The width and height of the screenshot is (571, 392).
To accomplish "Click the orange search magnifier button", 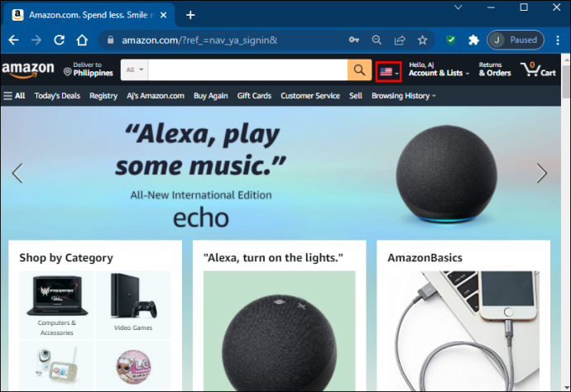I will tap(359, 70).
